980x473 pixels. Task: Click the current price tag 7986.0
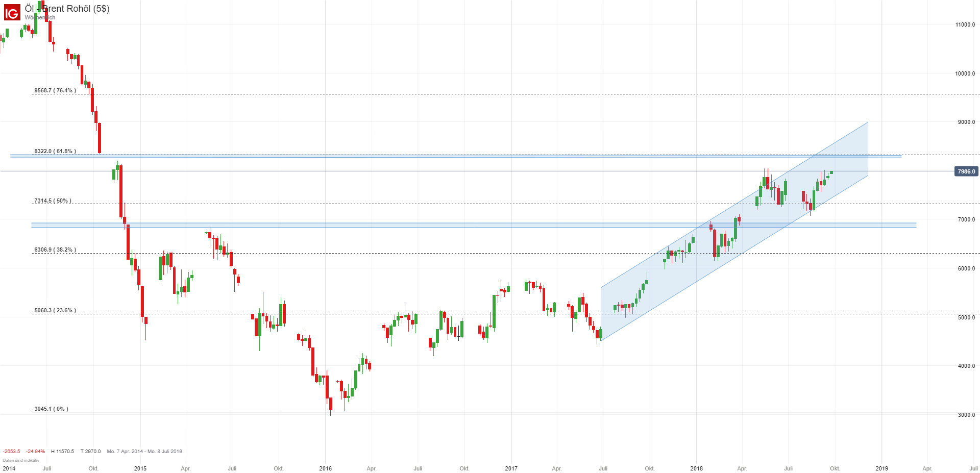[x=966, y=171]
